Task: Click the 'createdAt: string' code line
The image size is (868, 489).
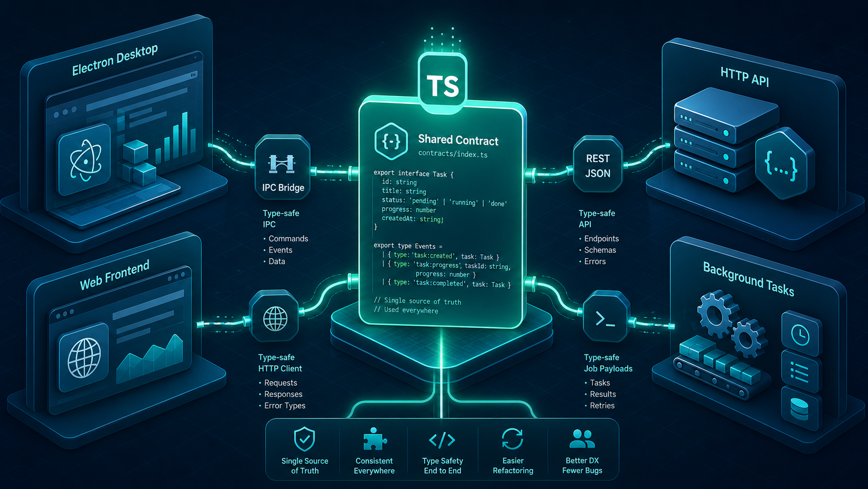Action: point(413,219)
